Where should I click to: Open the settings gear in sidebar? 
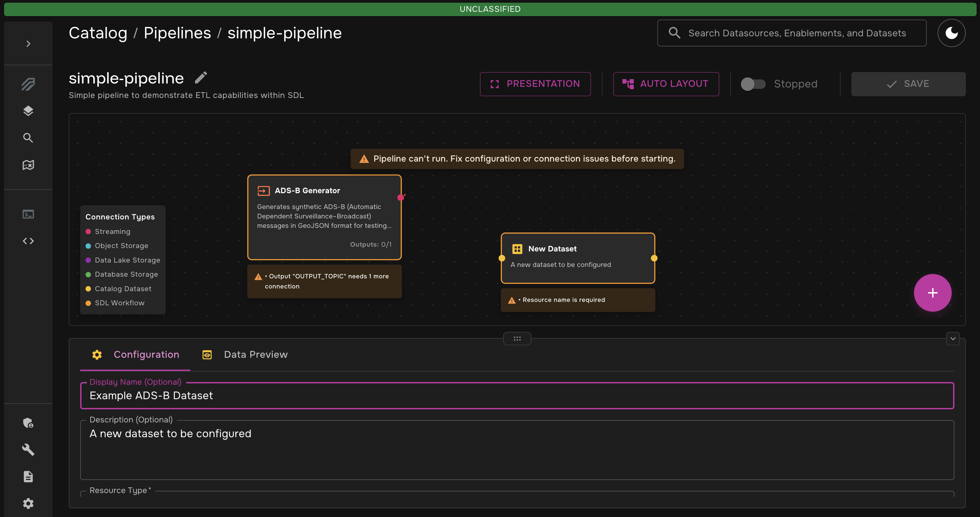[28, 504]
